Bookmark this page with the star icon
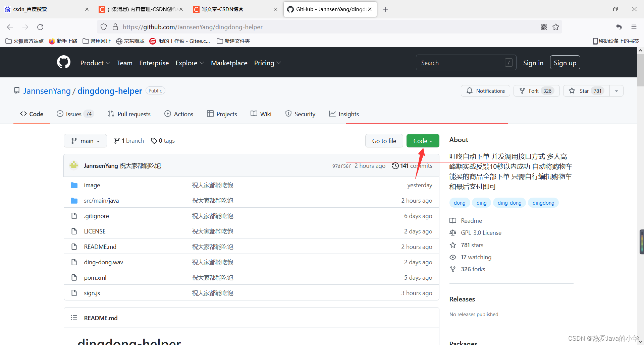644x345 pixels. (x=556, y=27)
